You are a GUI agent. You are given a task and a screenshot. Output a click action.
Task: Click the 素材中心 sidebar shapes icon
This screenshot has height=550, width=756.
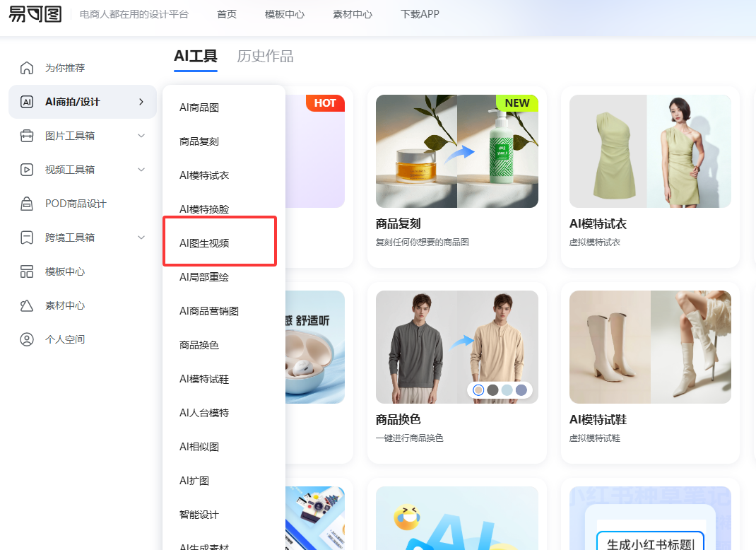point(27,305)
